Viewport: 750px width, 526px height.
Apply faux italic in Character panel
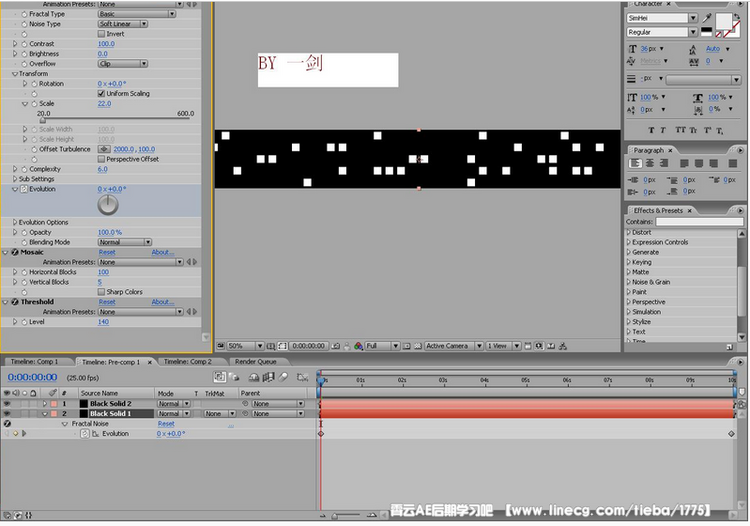(663, 130)
